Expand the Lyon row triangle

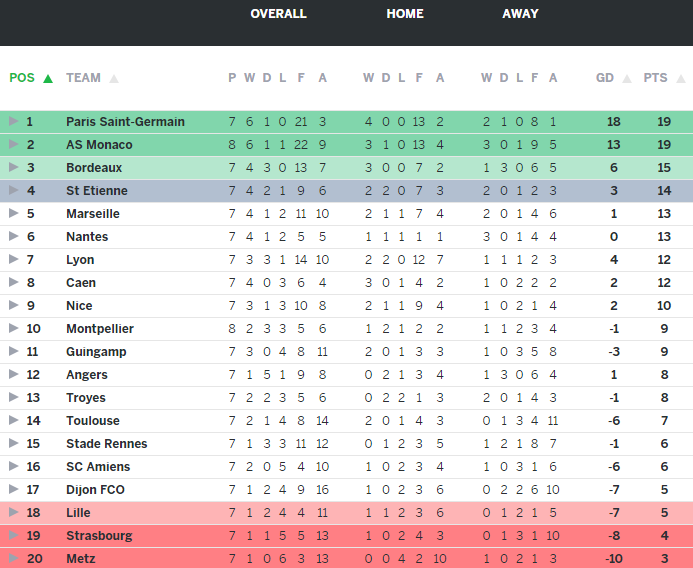(13, 260)
